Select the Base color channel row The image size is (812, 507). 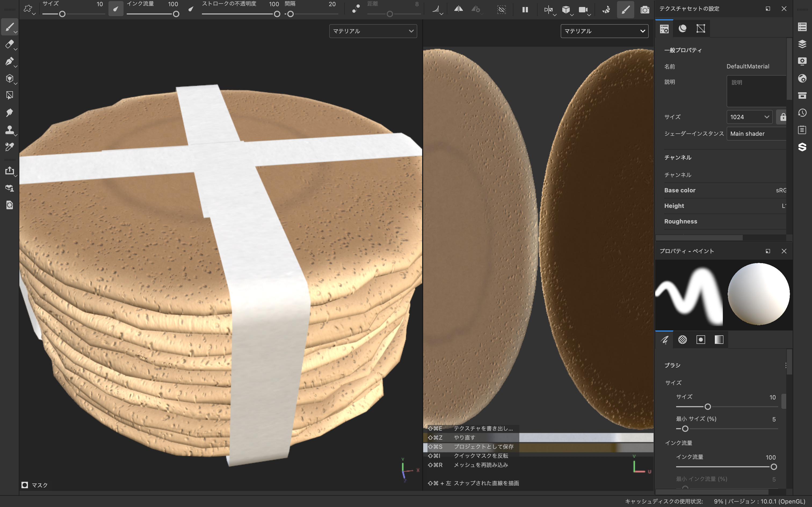pyautogui.click(x=722, y=190)
